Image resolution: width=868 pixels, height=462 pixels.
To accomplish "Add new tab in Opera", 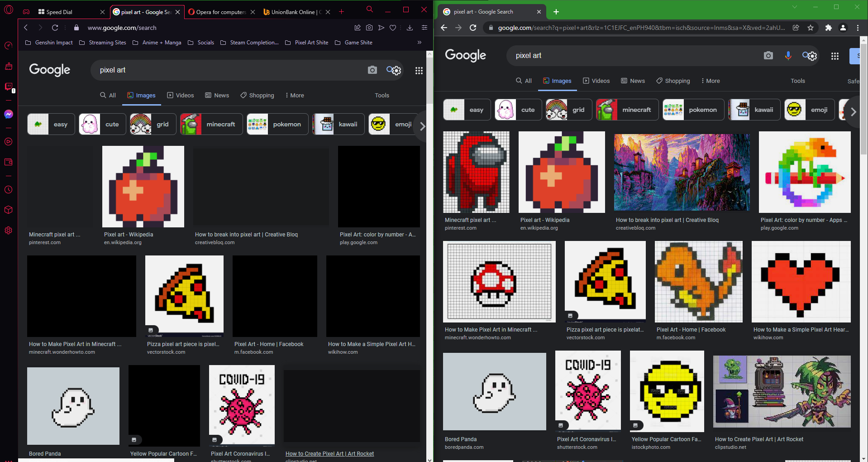I will 342,12.
